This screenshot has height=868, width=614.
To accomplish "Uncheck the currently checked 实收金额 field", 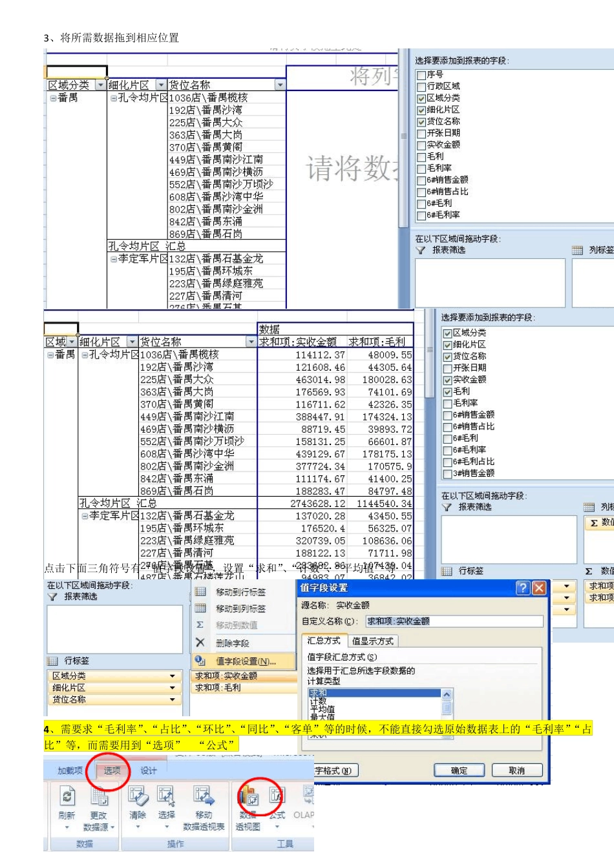I will 447,380.
